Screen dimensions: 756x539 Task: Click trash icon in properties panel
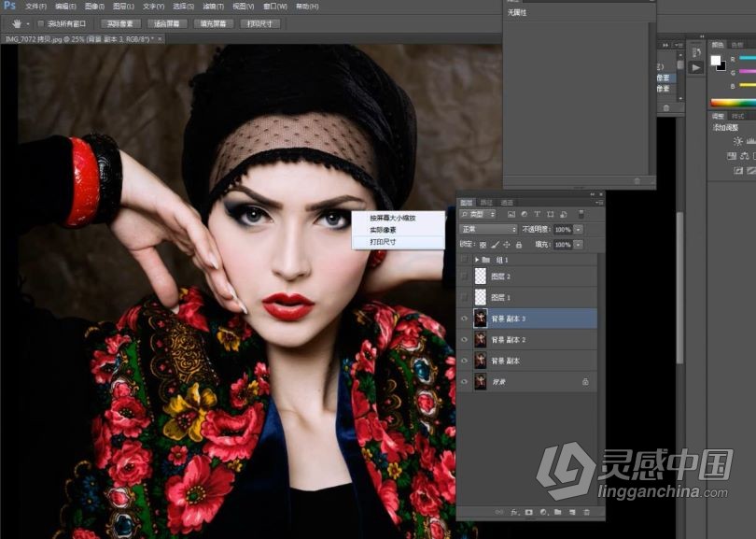pos(637,181)
